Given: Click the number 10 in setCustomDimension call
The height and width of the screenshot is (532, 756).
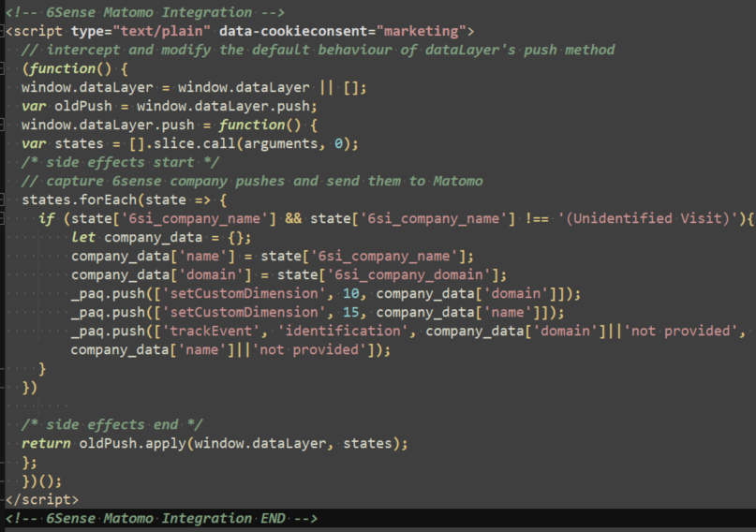Looking at the screenshot, I should pos(351,294).
